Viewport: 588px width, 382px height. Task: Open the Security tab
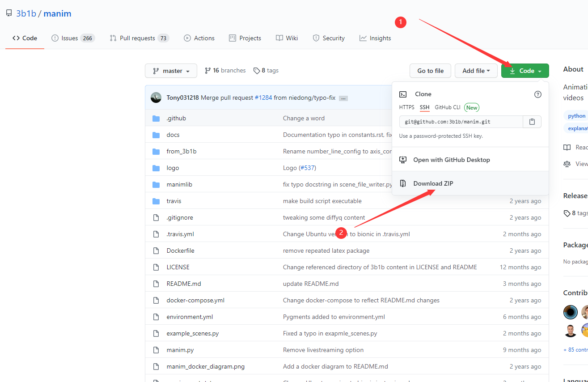coord(329,38)
